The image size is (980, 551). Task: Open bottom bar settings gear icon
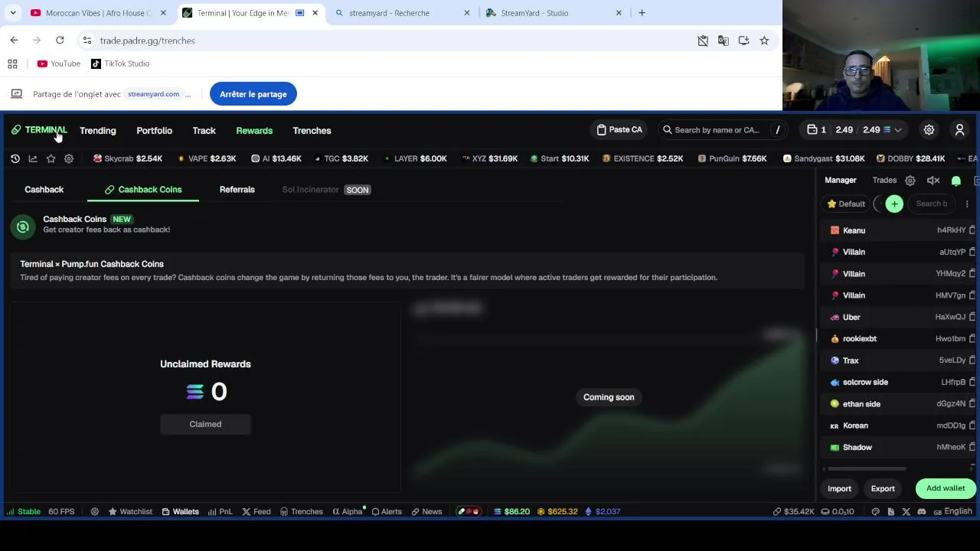95,511
